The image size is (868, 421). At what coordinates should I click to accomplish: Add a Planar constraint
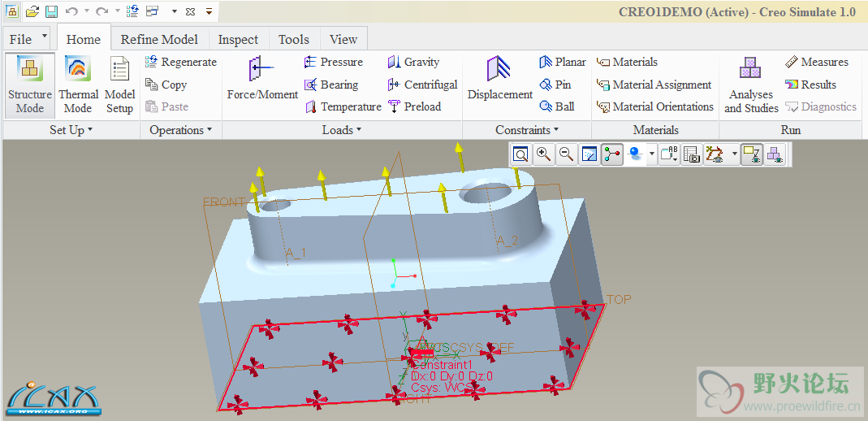(x=562, y=62)
